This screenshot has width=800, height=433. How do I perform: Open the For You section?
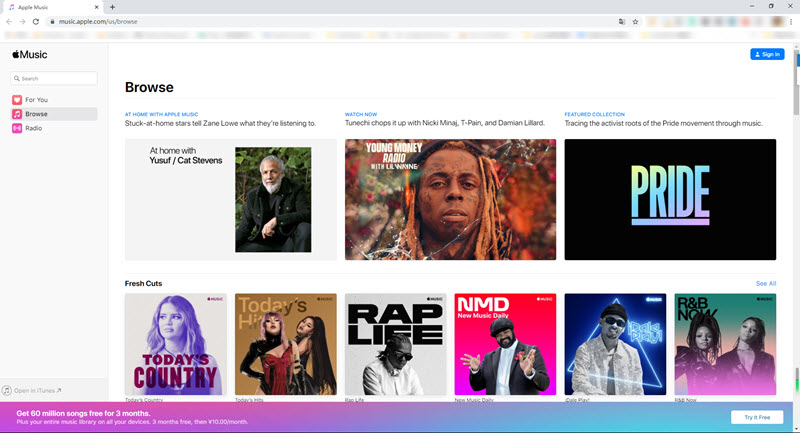tap(54, 100)
